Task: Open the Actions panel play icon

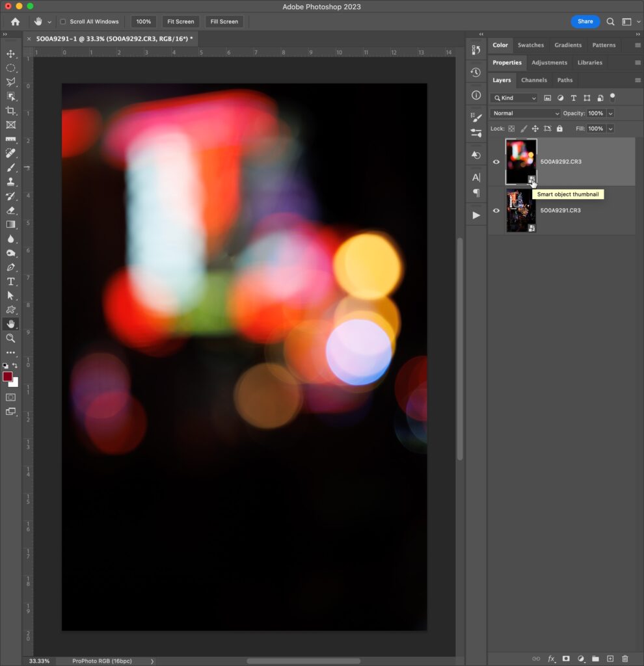Action: point(476,215)
